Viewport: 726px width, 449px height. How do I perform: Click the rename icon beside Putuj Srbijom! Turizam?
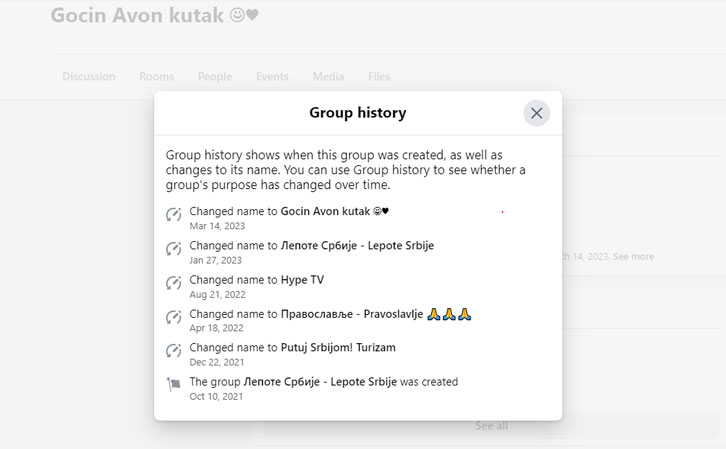click(x=174, y=351)
